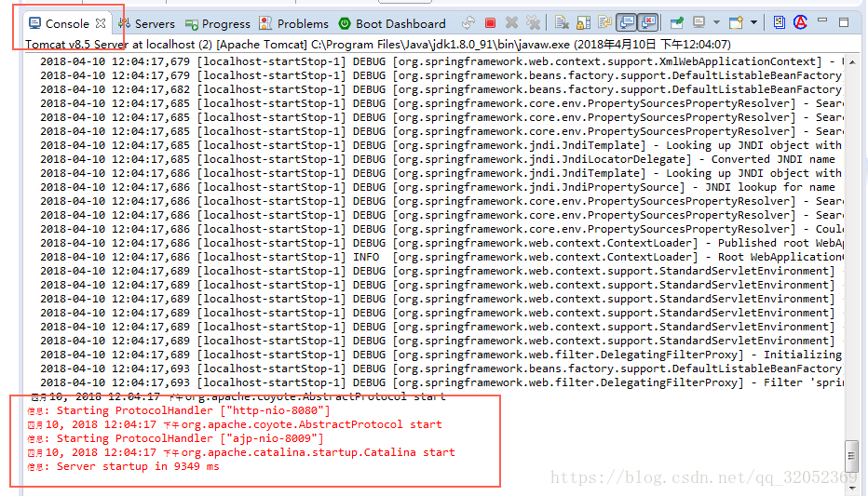This screenshot has width=868, height=496.
Task: Click the Starting ProtocolHandler http-nio-8080 line
Action: point(179,410)
